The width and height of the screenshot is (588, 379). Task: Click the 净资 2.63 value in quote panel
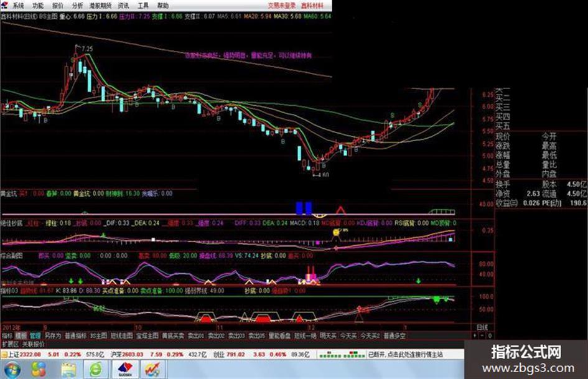(x=533, y=194)
